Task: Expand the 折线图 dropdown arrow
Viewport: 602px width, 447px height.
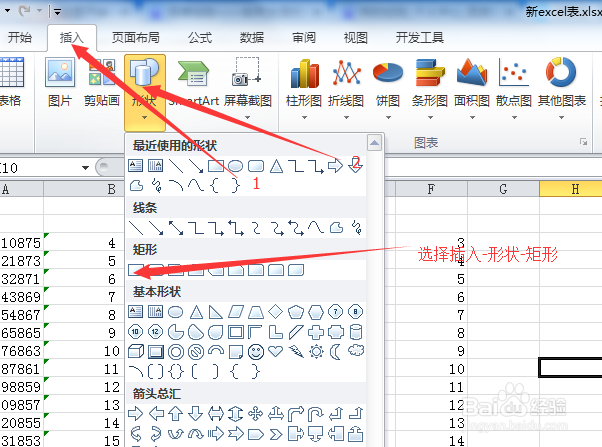Action: (346, 118)
